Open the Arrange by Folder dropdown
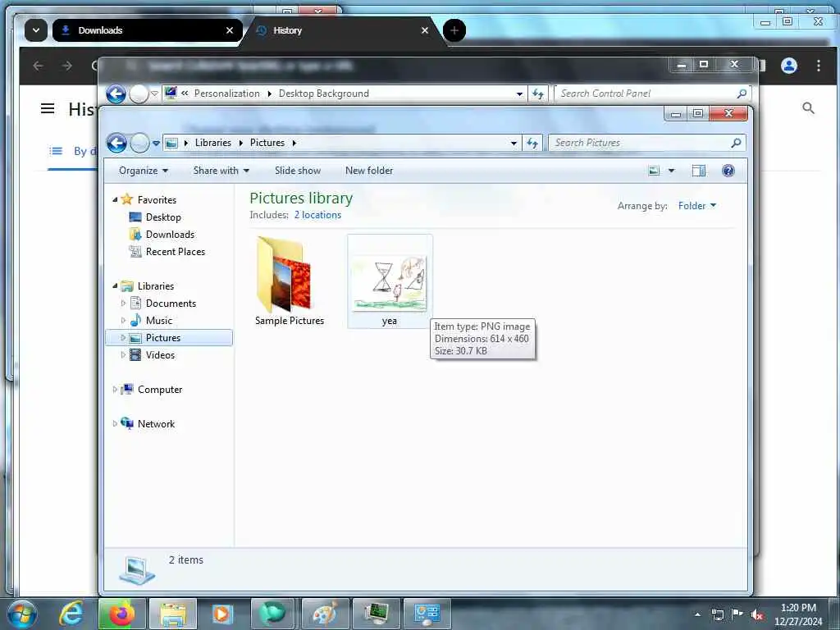This screenshot has height=630, width=840. [697, 206]
